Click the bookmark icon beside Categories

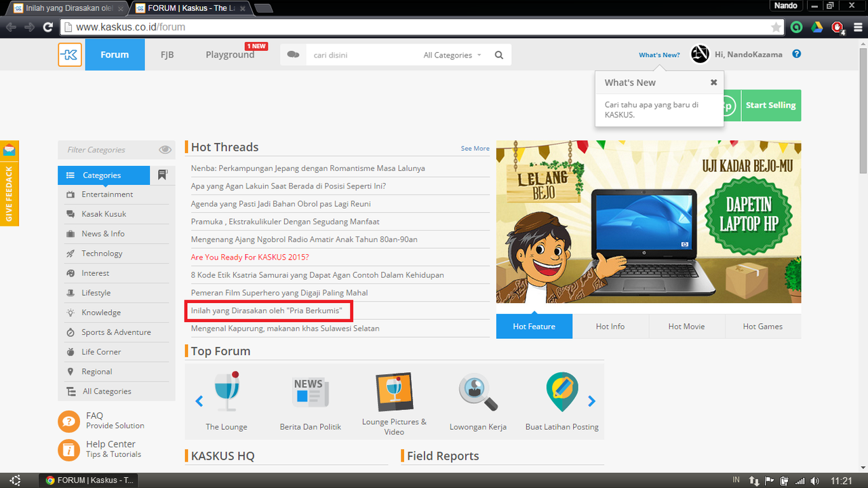coord(163,175)
